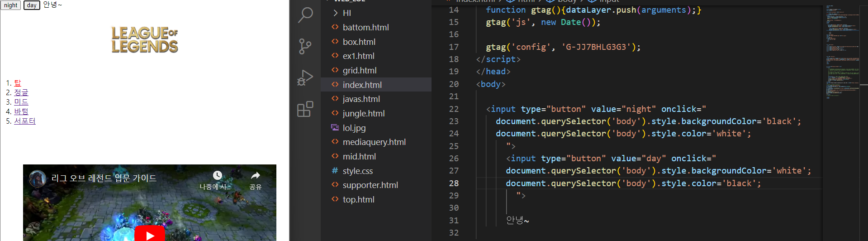
Task: Open video title 리그 오브 레전드 입문 가이드
Action: (x=104, y=178)
